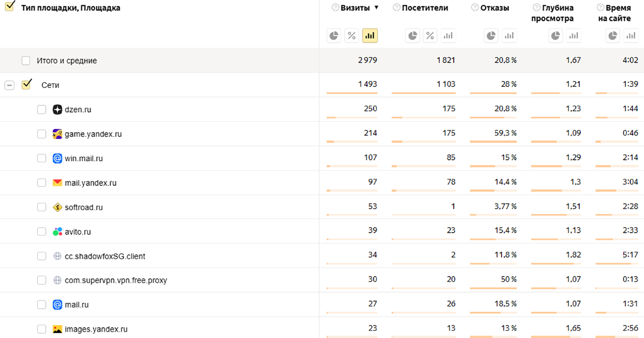644x338 pixels.
Task: Check the dzen.ru row checkbox
Action: point(42,110)
